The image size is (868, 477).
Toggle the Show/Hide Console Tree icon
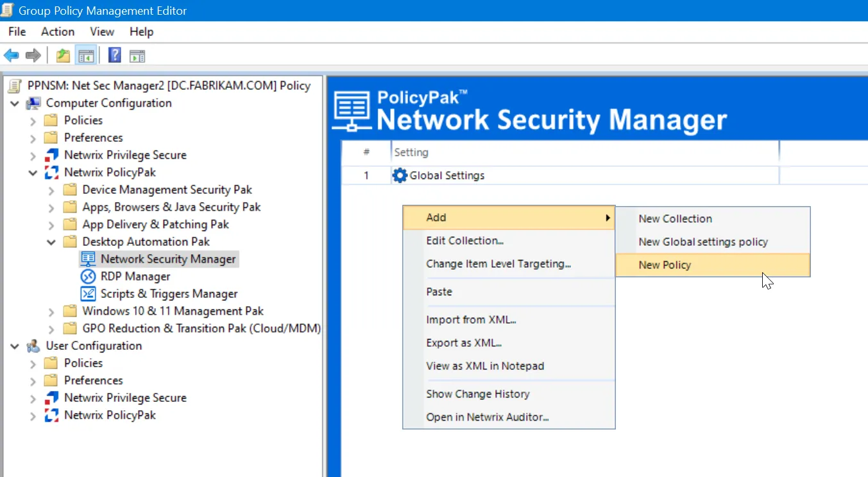(85, 55)
